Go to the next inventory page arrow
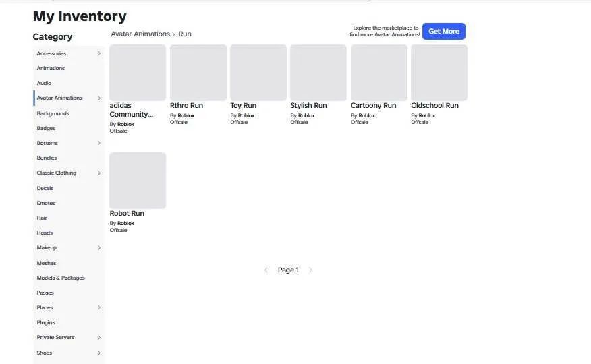 point(310,270)
